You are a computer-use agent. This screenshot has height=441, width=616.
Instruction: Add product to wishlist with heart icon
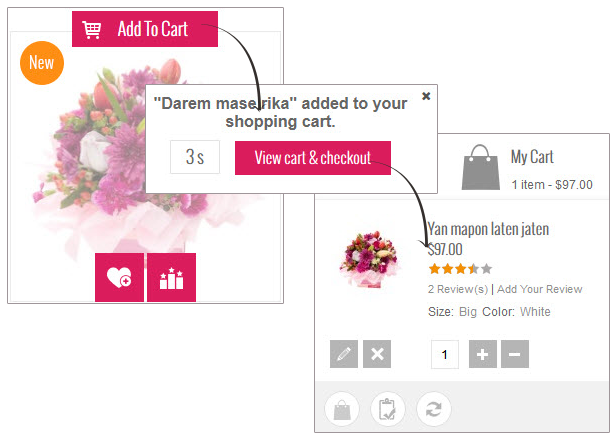click(x=119, y=277)
